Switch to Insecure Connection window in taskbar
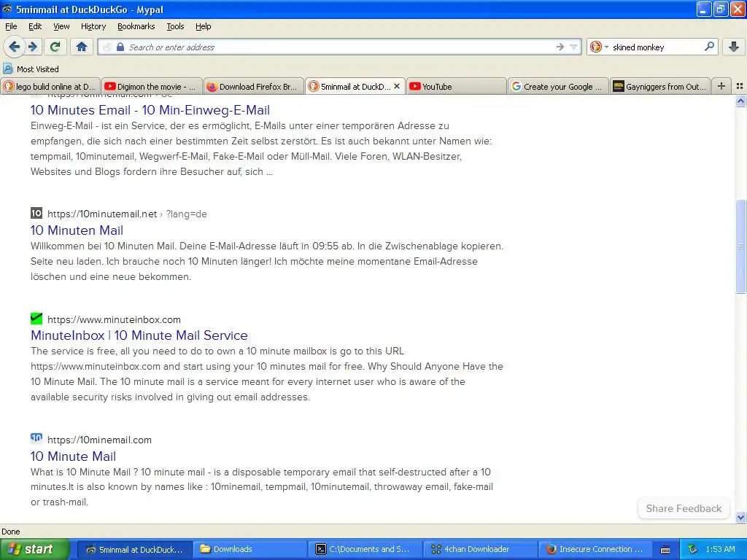Image resolution: width=747 pixels, height=560 pixels. click(x=597, y=550)
